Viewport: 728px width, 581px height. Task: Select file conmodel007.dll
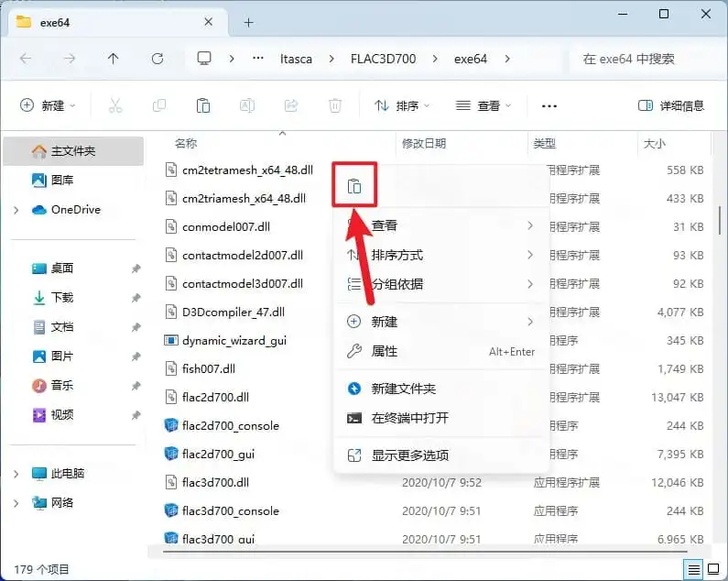click(x=226, y=227)
